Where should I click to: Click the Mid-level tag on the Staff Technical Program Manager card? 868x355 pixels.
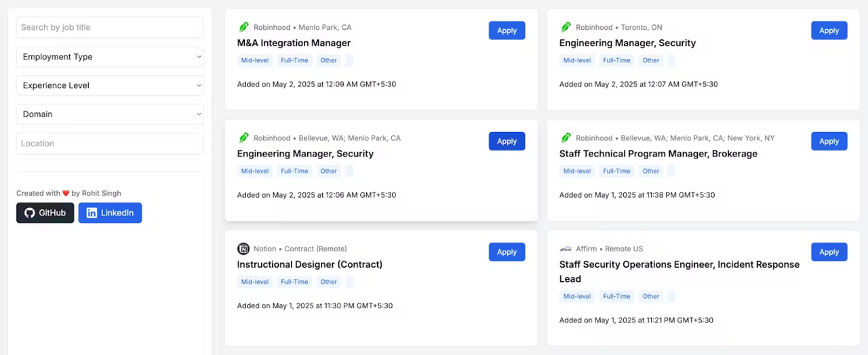point(577,171)
